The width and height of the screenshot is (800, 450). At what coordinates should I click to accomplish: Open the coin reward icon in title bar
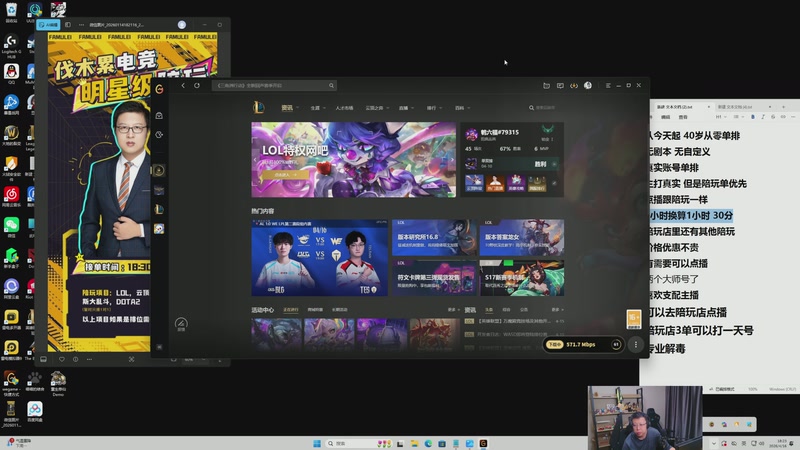coord(574,85)
